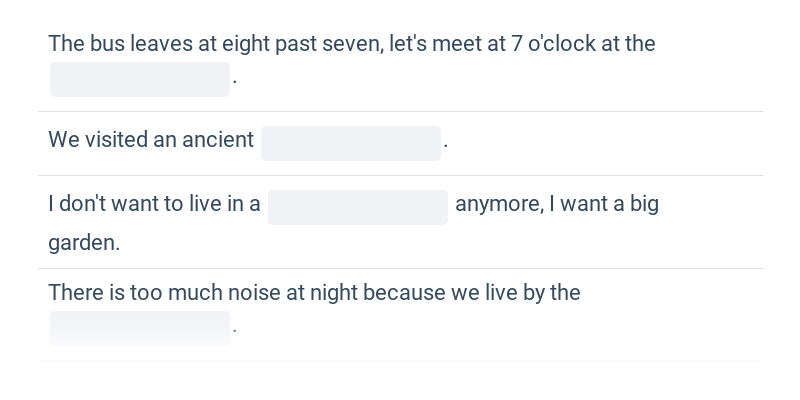Click the text "We visited an ancient"
Viewport: 800px width, 400px height.
pyautogui.click(x=151, y=139)
